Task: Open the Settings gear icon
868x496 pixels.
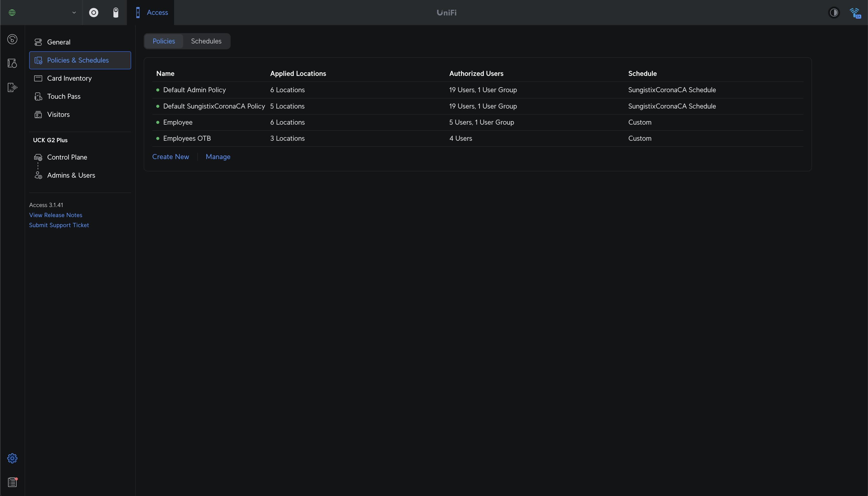Action: [12, 458]
